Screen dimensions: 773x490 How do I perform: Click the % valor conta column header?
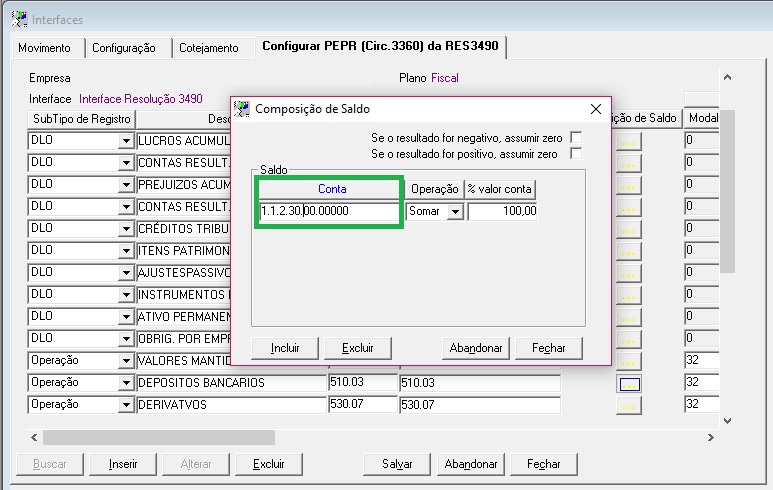tap(500, 189)
